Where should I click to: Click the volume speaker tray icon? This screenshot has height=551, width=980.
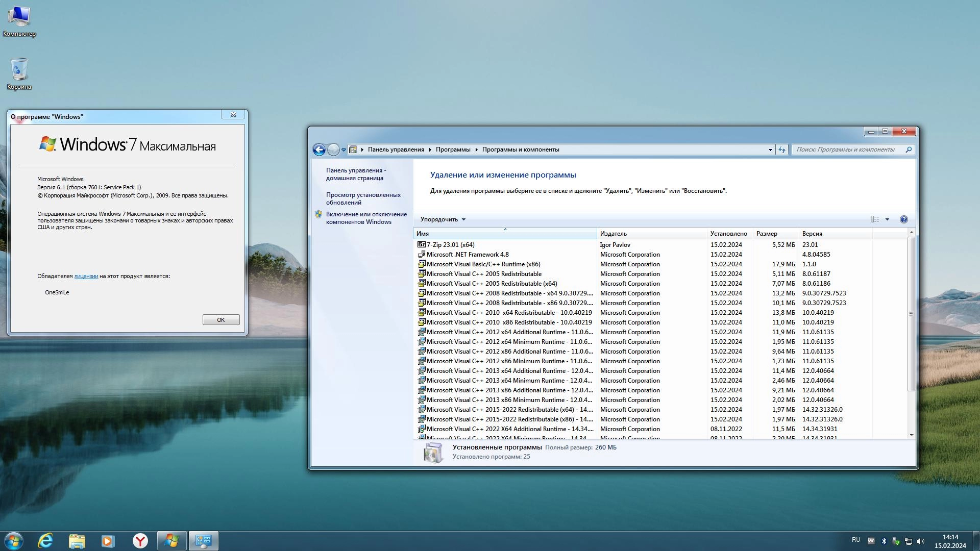921,541
